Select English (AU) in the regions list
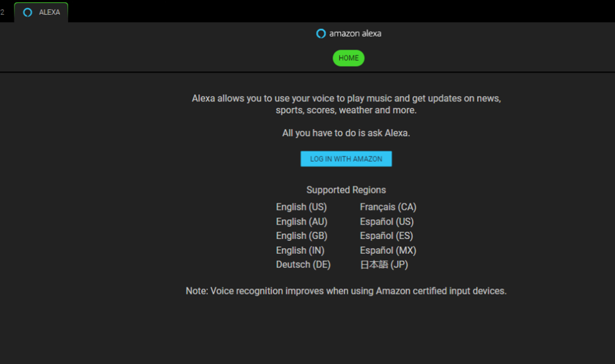The height and width of the screenshot is (364, 615). click(301, 222)
